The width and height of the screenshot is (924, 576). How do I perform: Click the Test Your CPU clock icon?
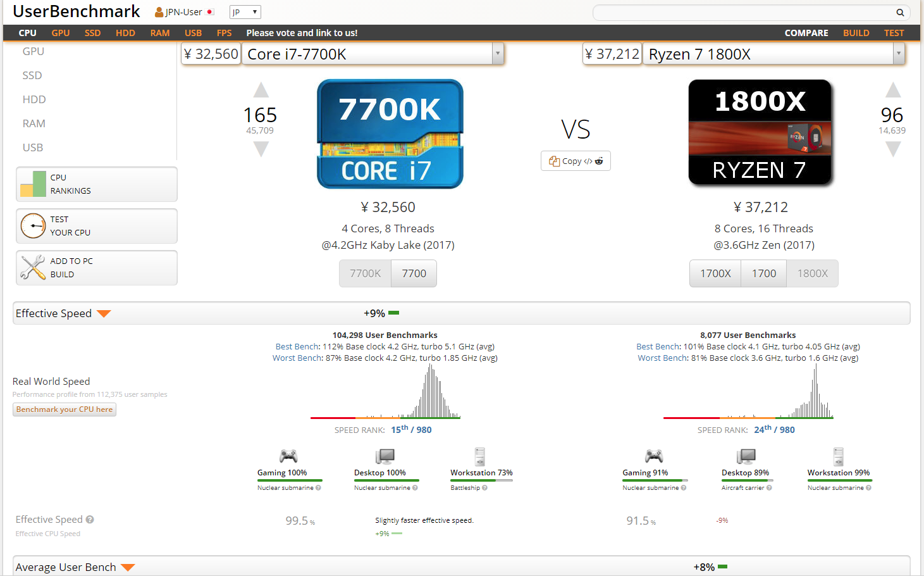click(33, 226)
